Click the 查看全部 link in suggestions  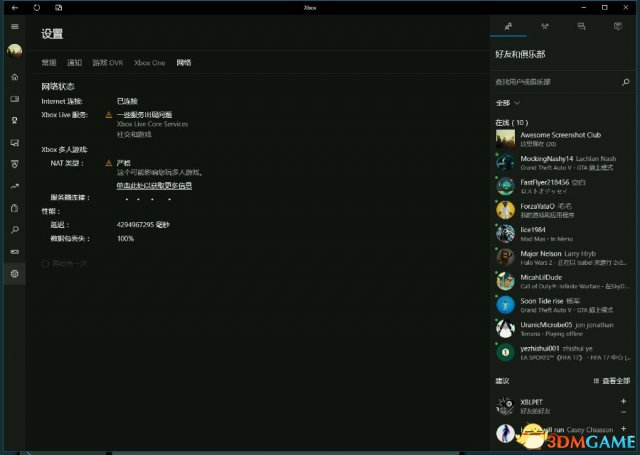tap(612, 381)
